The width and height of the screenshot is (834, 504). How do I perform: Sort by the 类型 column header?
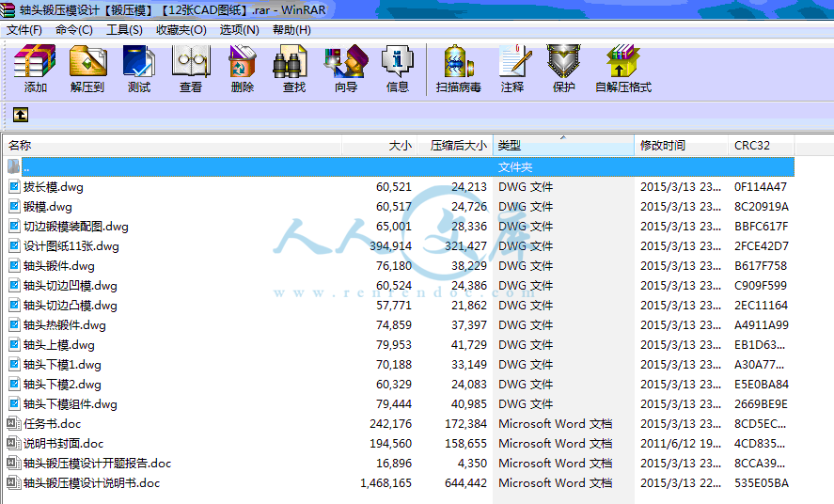(564, 145)
